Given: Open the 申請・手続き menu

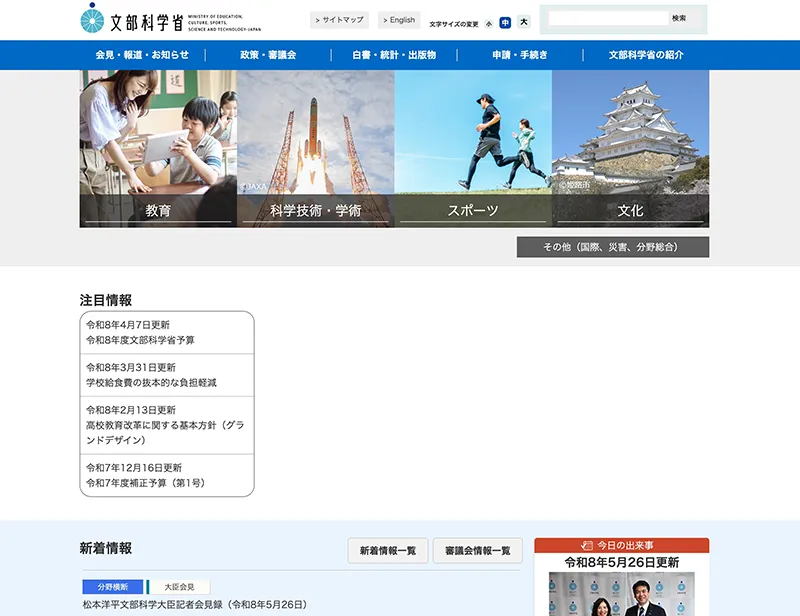Looking at the screenshot, I should click(520, 55).
